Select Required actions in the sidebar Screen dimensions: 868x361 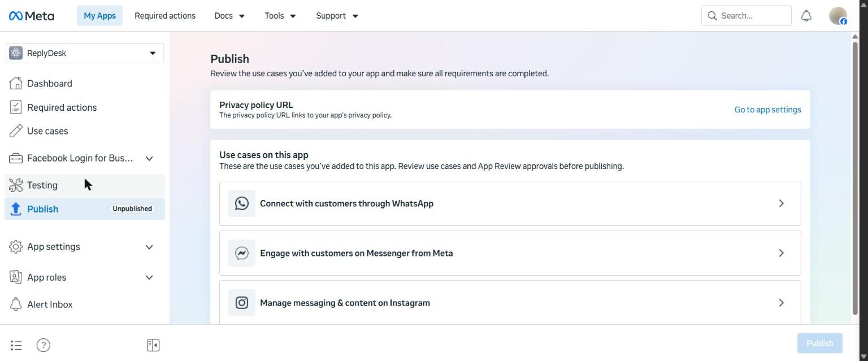point(85,107)
